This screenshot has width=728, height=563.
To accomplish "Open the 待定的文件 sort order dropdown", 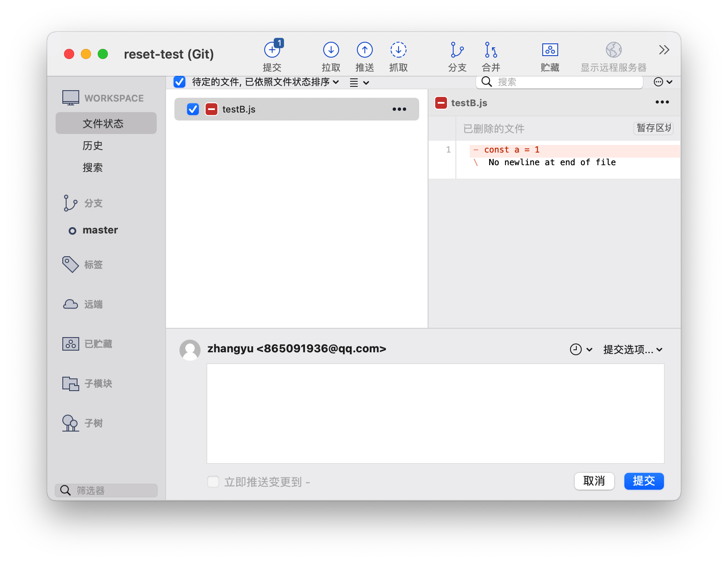I will pyautogui.click(x=265, y=82).
